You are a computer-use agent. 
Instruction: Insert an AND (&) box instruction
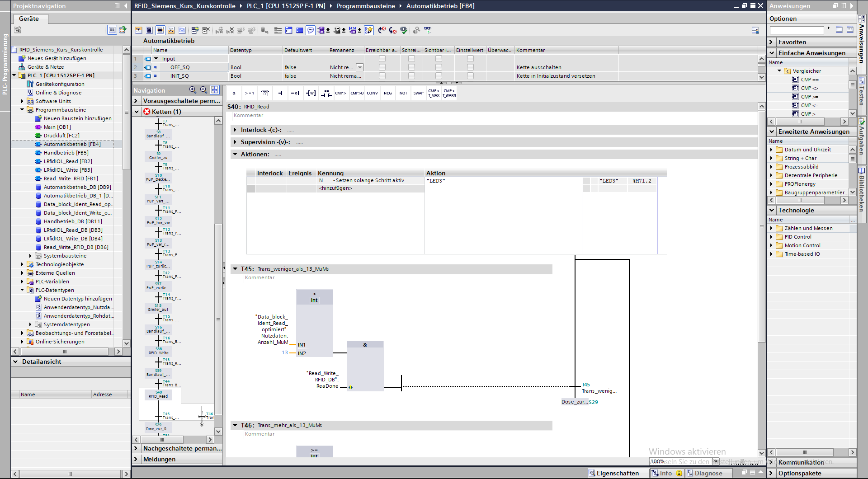coord(234,93)
